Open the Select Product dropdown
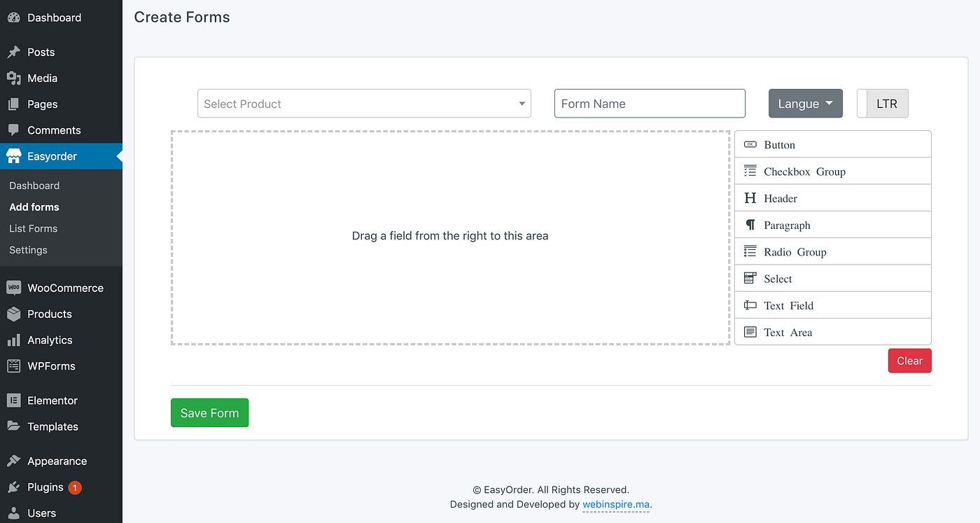Screen dimensions: 980x523 pyautogui.click(x=364, y=103)
